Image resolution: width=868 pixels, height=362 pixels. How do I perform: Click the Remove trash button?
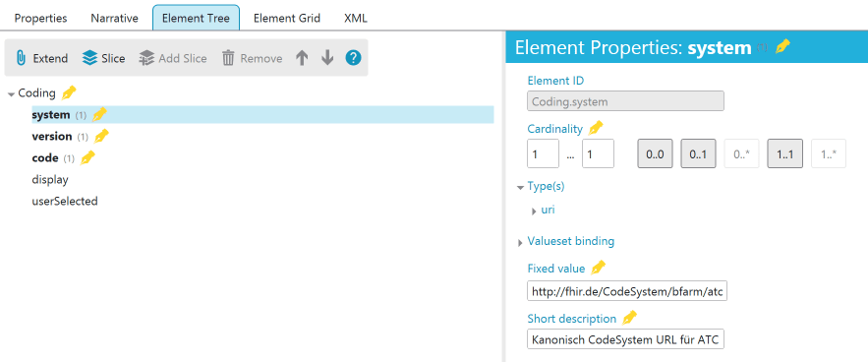coord(252,58)
